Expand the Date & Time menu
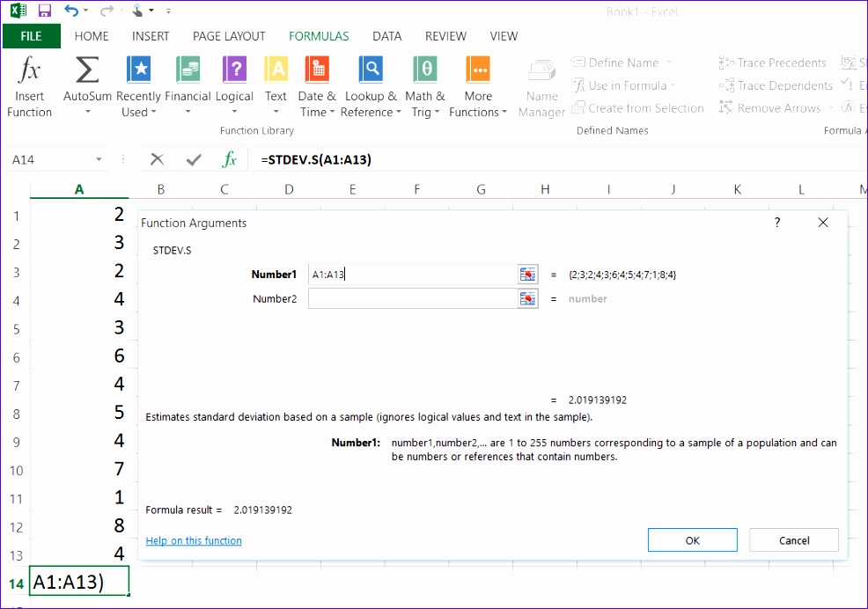 click(317, 84)
